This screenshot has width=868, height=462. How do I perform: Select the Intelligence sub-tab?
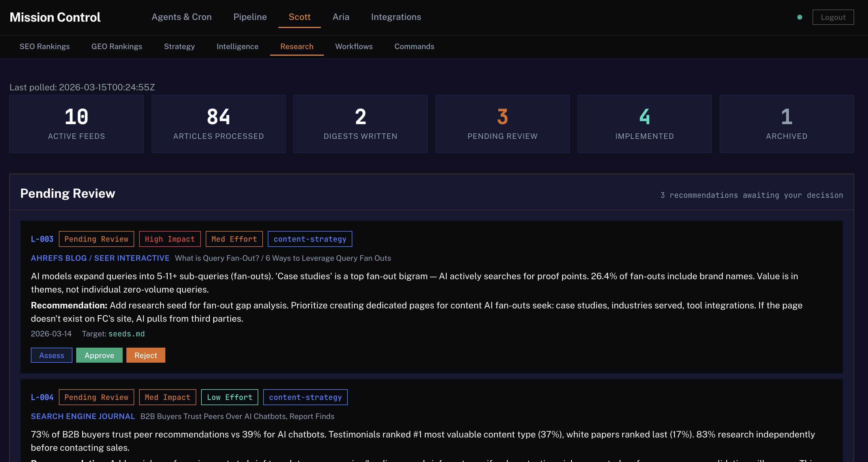pyautogui.click(x=237, y=46)
